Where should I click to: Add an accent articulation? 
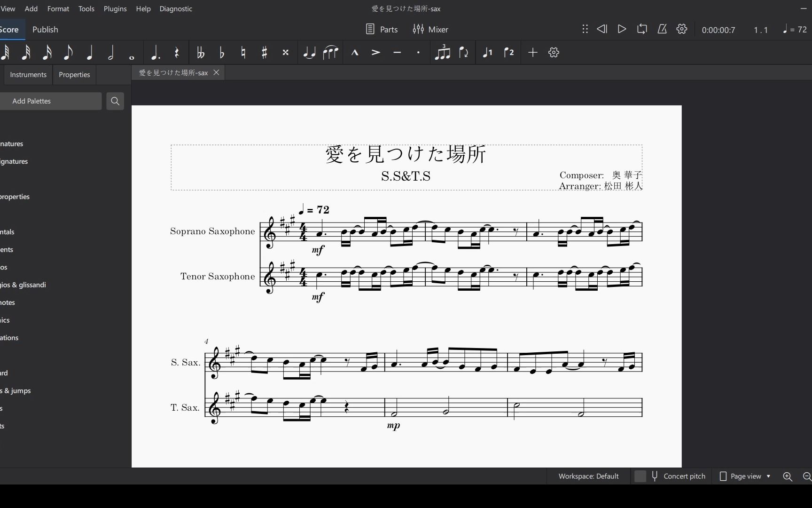(x=376, y=53)
